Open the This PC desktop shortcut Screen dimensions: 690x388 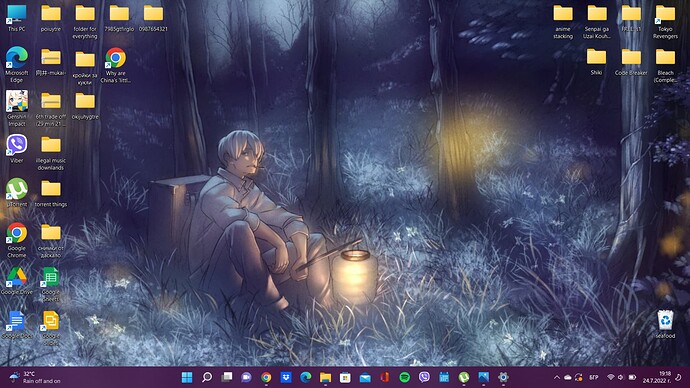16,18
